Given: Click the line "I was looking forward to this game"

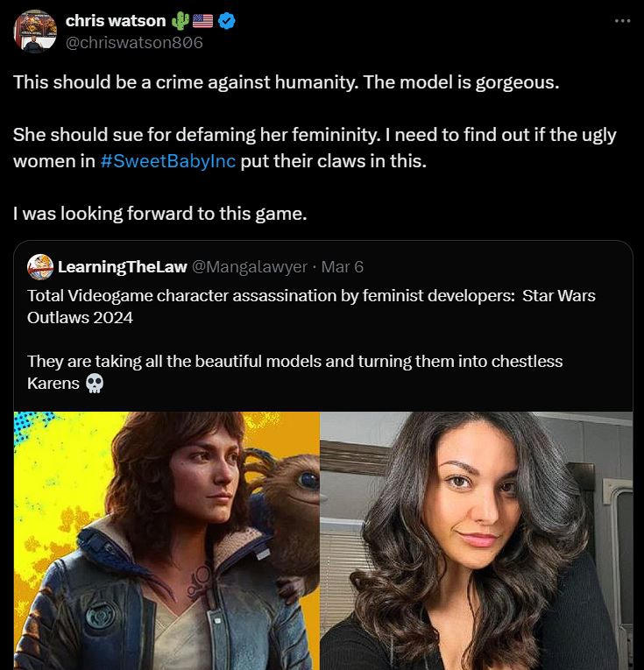Looking at the screenshot, I should pyautogui.click(x=160, y=214).
